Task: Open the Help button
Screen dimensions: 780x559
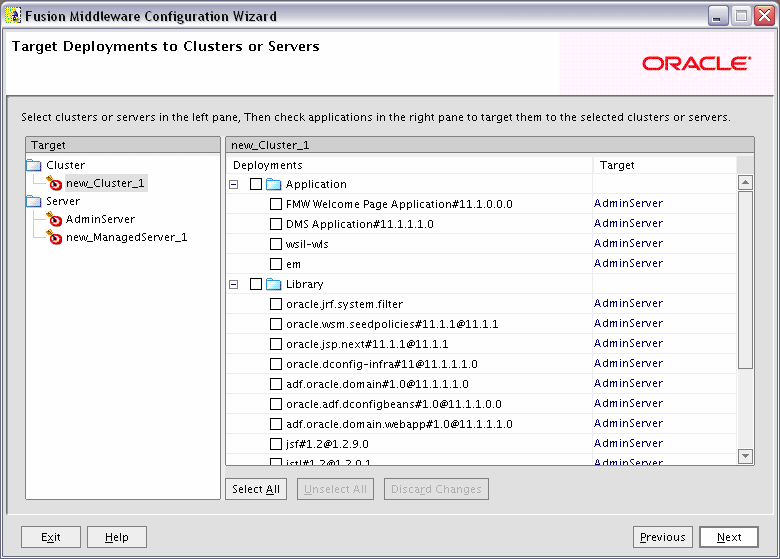Action: (x=117, y=537)
